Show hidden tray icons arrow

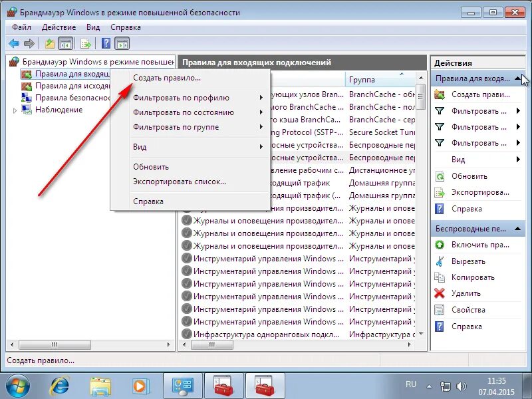click(x=429, y=386)
